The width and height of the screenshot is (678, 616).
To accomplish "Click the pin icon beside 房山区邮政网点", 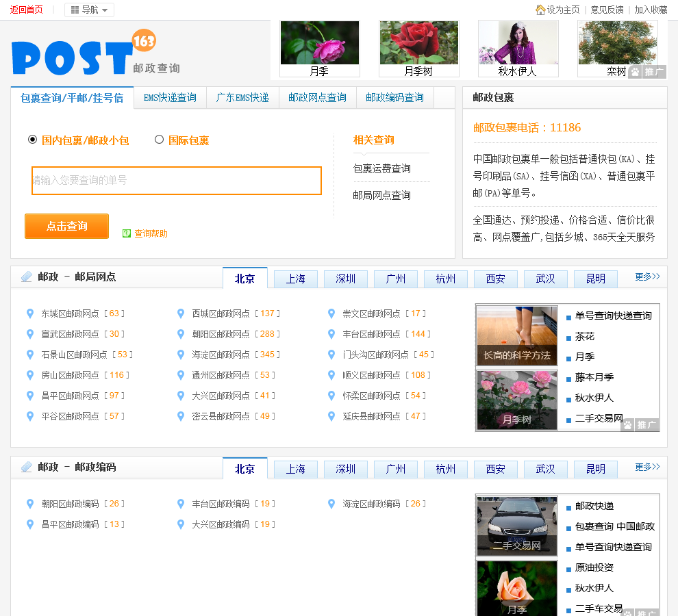I will (x=30, y=375).
